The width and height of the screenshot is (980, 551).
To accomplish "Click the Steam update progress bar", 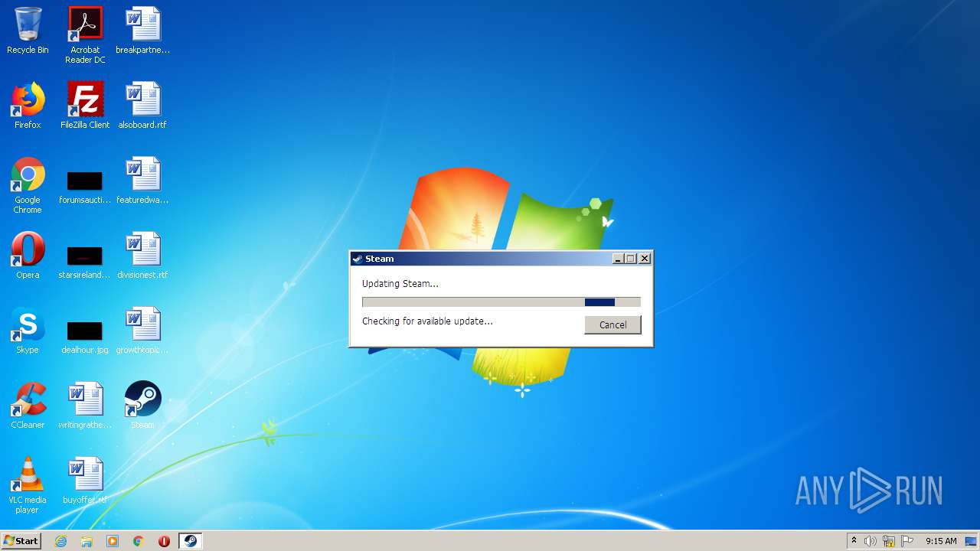I will 501,302.
